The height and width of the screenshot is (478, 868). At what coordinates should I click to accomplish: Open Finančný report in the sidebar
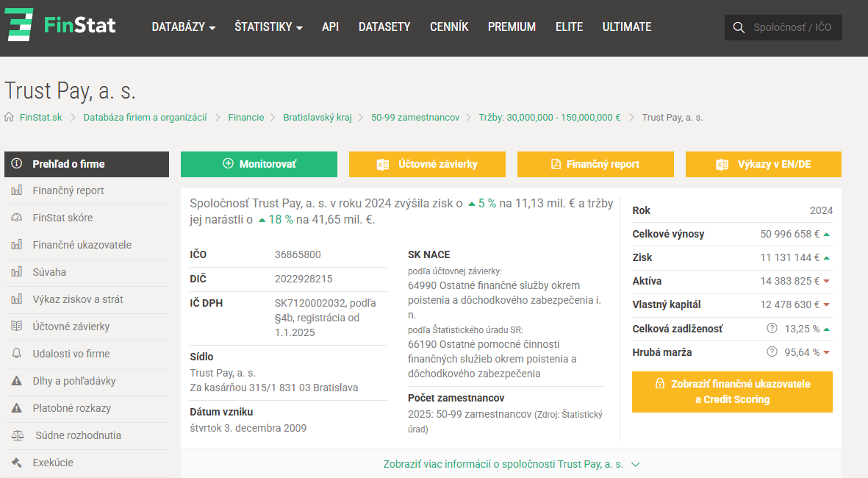[86, 190]
